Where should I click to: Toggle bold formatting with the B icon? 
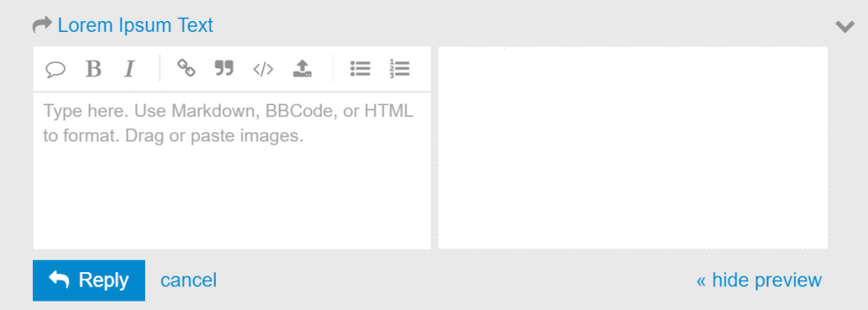(94, 68)
